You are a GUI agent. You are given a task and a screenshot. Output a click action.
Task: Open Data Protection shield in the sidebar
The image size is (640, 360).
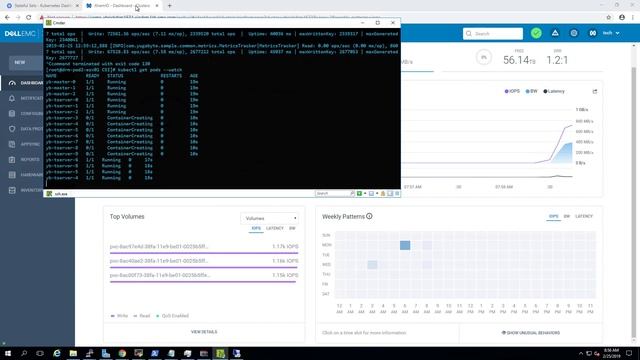tap(12, 129)
